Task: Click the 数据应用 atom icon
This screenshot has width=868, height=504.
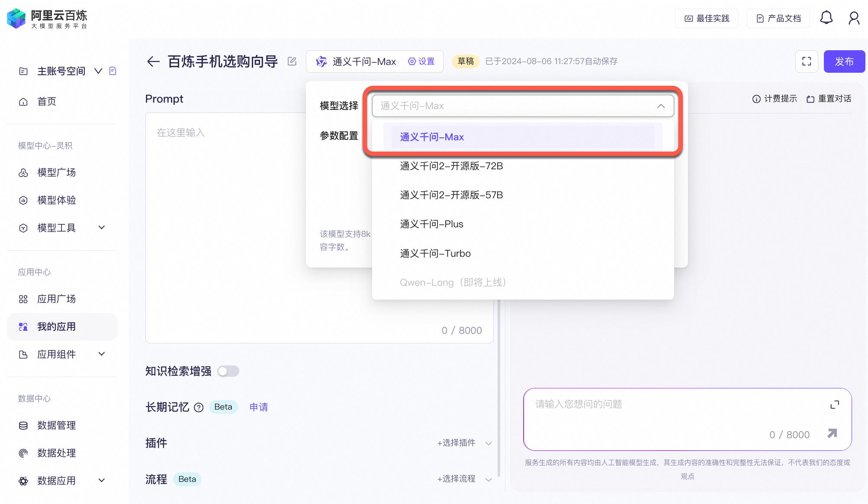Action: [23, 481]
